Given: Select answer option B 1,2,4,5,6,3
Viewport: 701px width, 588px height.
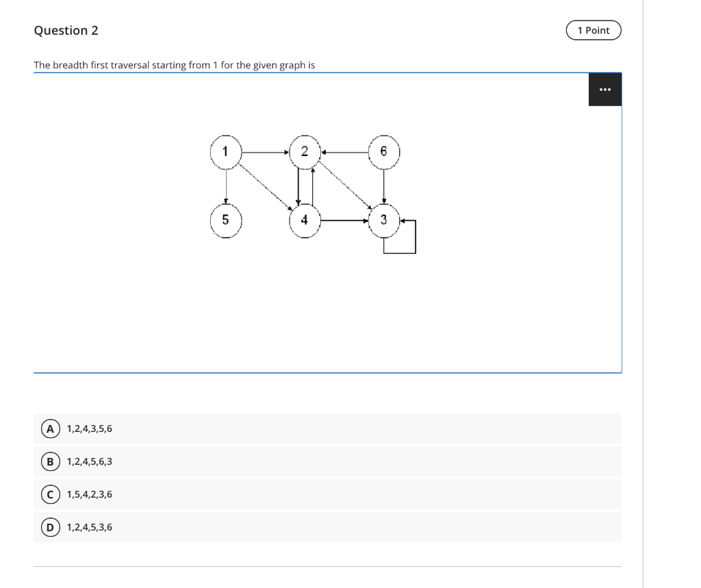Looking at the screenshot, I should (90, 461).
